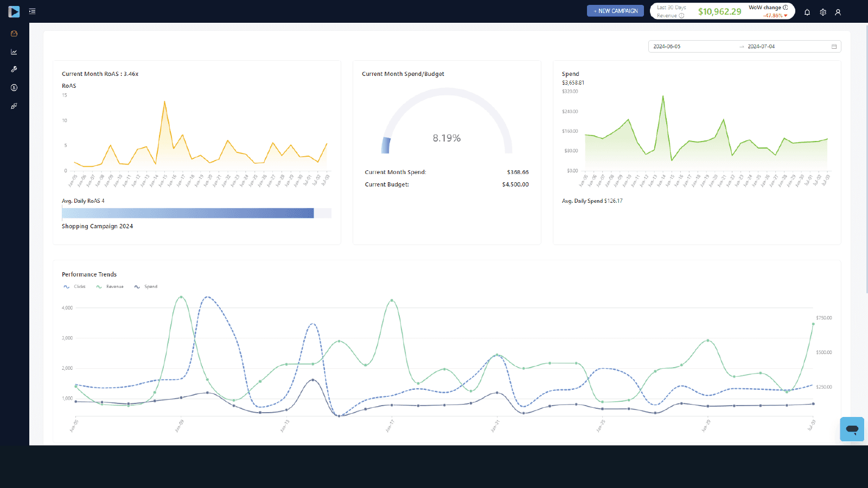
Task: Click the wrench tools icon in sidebar
Action: tap(14, 69)
